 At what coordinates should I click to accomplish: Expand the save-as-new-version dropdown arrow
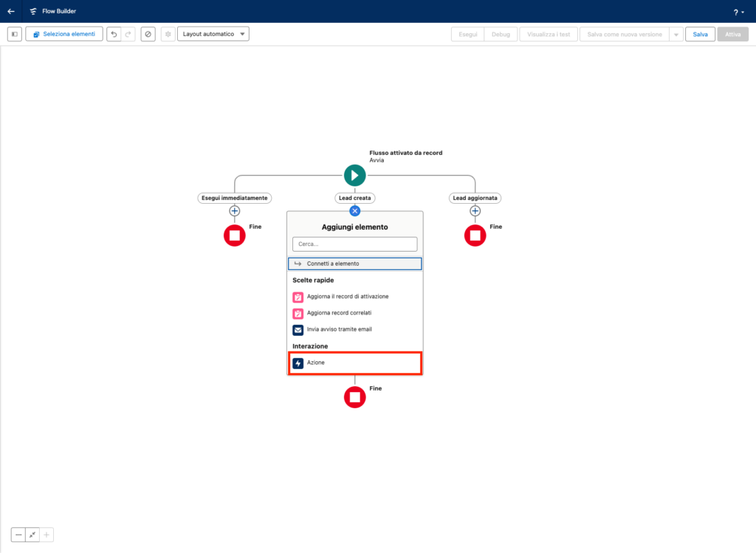click(675, 34)
